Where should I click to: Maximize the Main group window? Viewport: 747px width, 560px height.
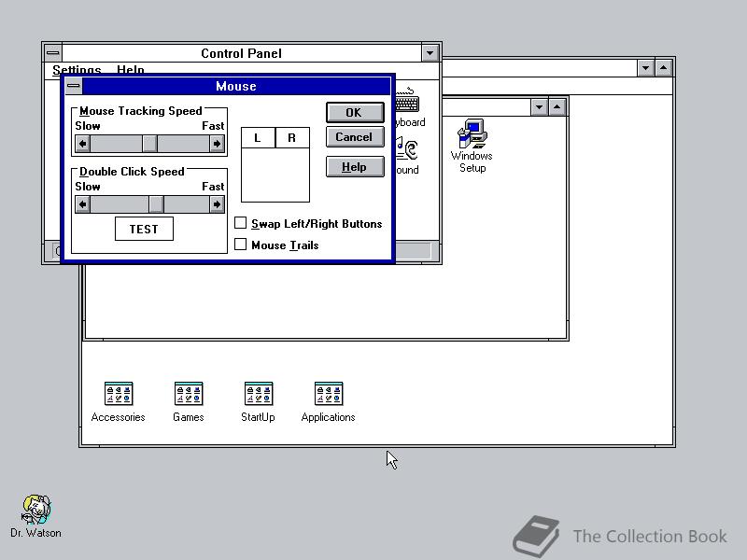coord(557,107)
